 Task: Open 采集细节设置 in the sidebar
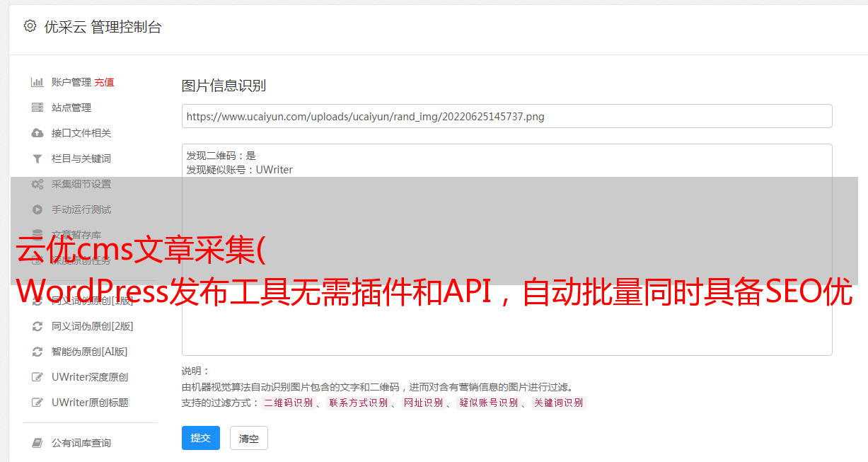click(81, 184)
